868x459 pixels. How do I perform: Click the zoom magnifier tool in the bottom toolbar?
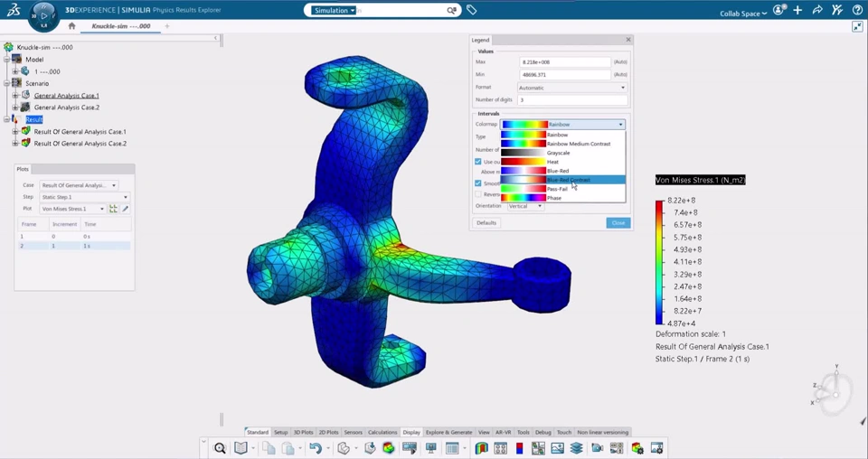click(220, 448)
